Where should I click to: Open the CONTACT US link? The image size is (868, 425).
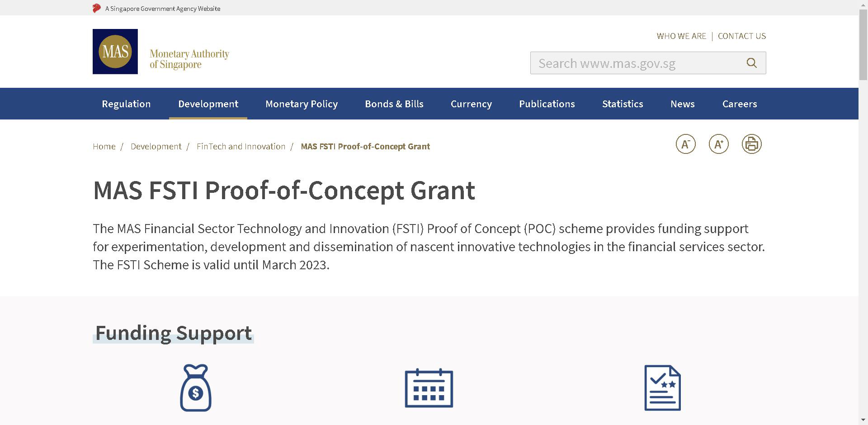[742, 36]
